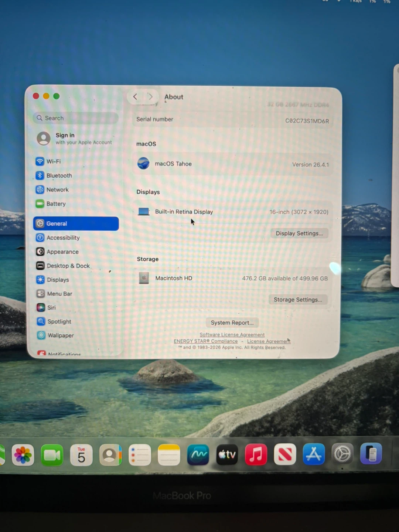Screen dimensions: 399x532
Task: Click the Version 26.4.1 text
Action: click(310, 164)
